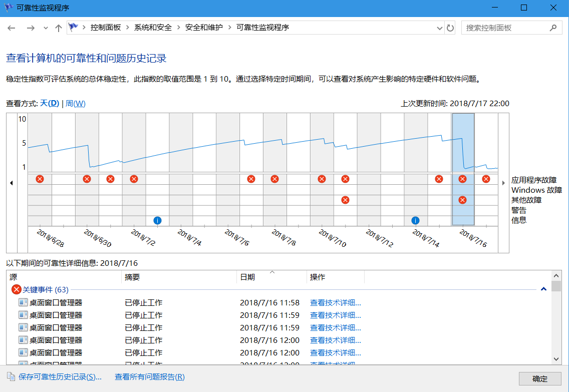
Task: Open 查看所有问题报告(R) link
Action: 149,377
